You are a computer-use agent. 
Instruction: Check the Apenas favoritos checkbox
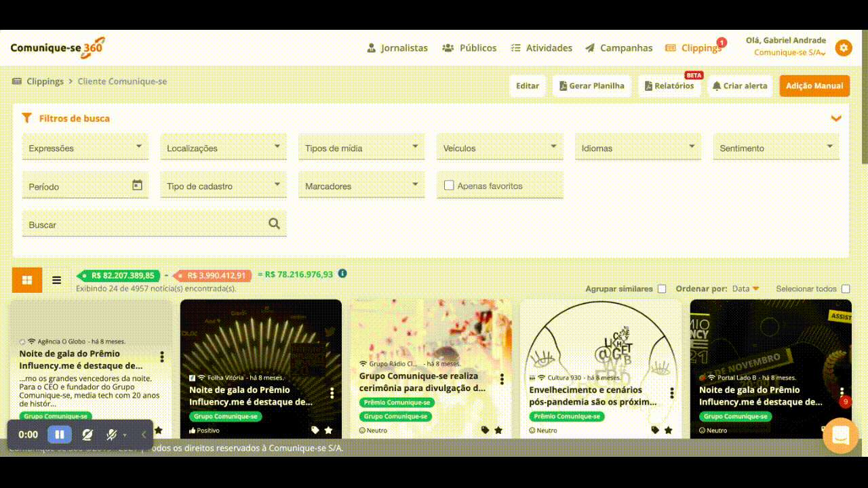[x=449, y=185]
